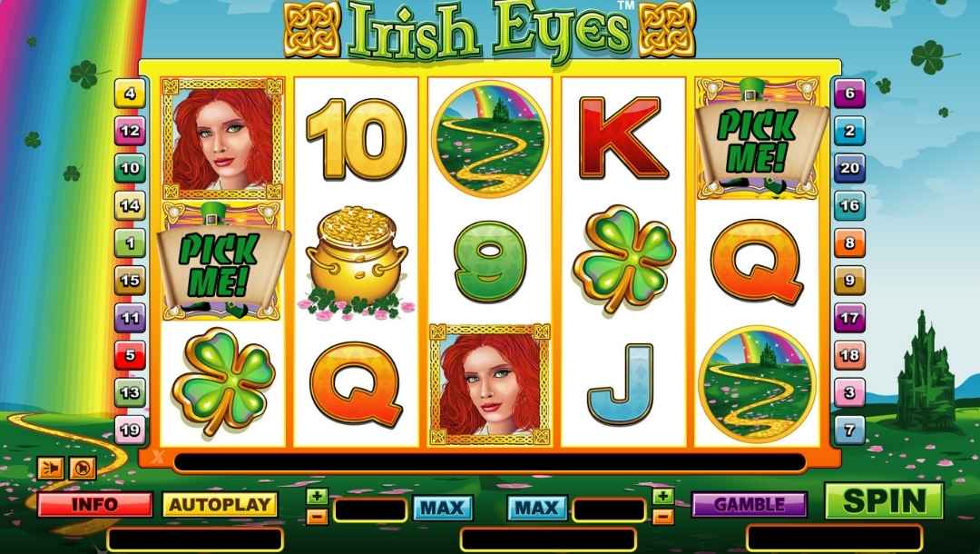This screenshot has width=980, height=554.
Task: Decrease value with left orange minus button
Action: (x=317, y=517)
